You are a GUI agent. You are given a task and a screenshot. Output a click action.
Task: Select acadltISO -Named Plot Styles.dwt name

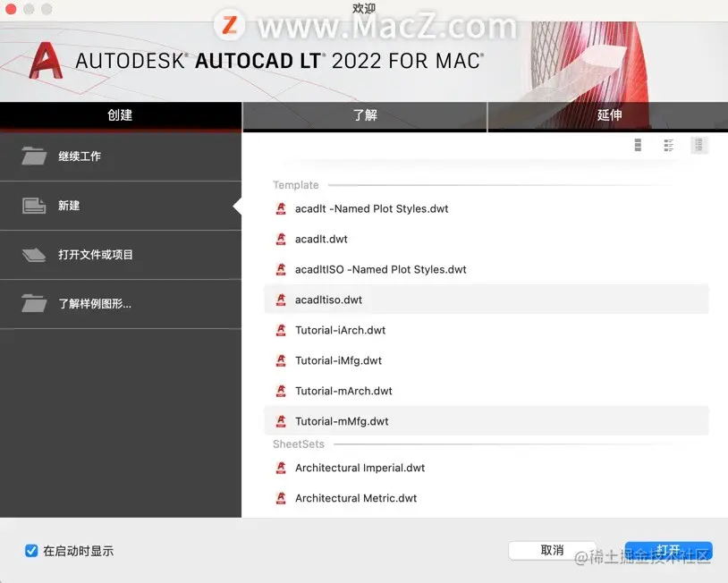click(x=381, y=269)
